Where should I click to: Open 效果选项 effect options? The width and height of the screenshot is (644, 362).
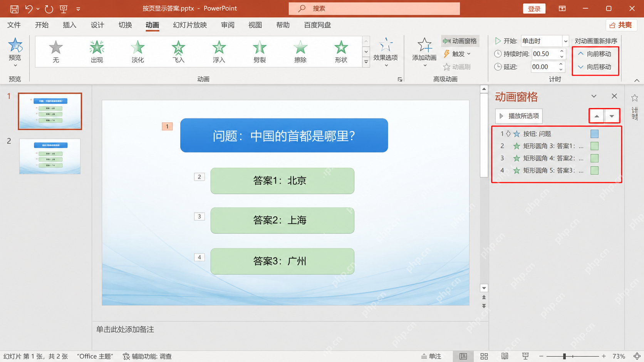point(386,52)
